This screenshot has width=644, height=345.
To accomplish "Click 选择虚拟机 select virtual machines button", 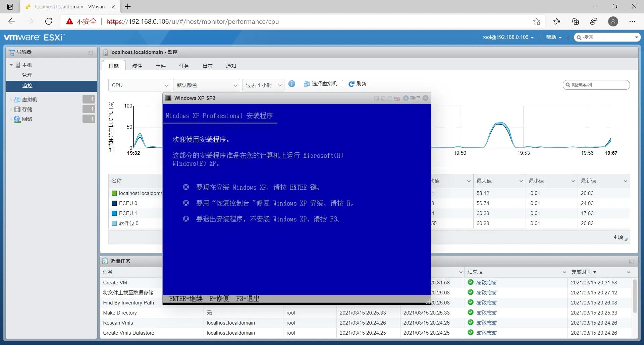I will tap(320, 84).
